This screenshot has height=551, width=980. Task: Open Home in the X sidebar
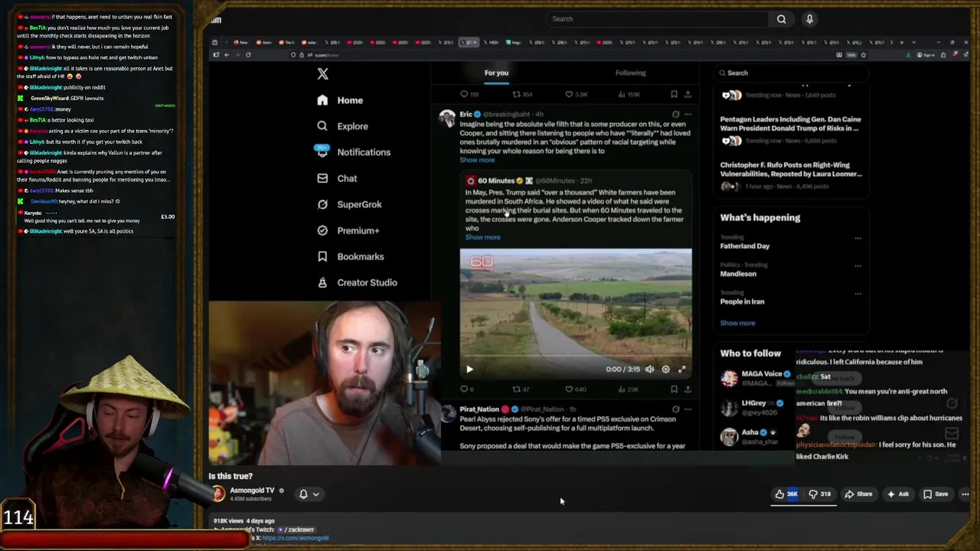point(340,100)
